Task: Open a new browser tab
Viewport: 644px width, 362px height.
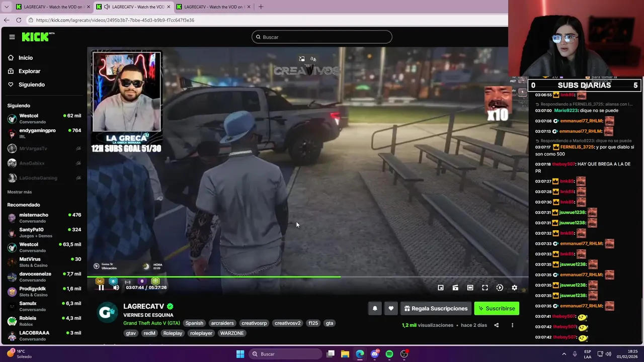Action: pos(261,7)
